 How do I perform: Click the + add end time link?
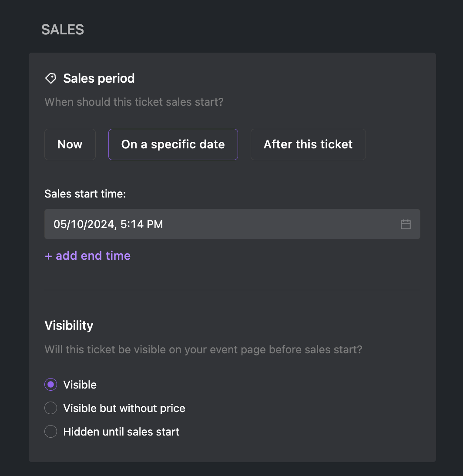click(88, 255)
